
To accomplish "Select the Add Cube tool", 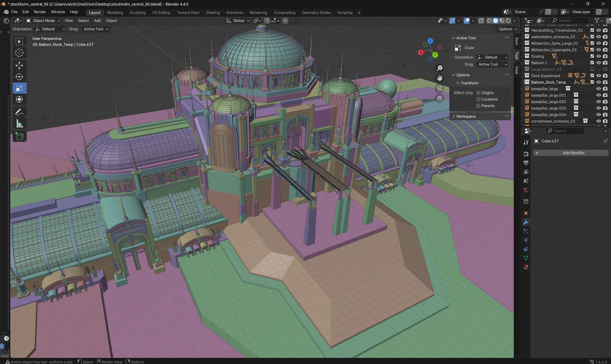I will [19, 136].
